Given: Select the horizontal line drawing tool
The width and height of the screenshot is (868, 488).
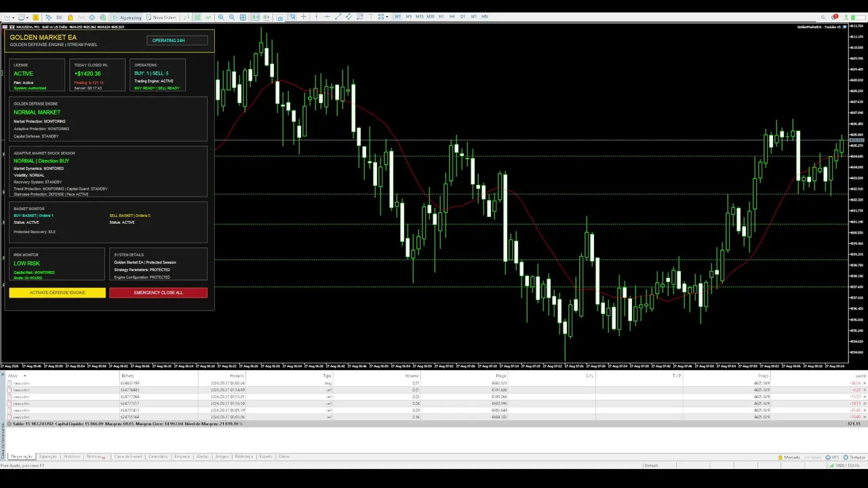Looking at the screenshot, I should (327, 16).
